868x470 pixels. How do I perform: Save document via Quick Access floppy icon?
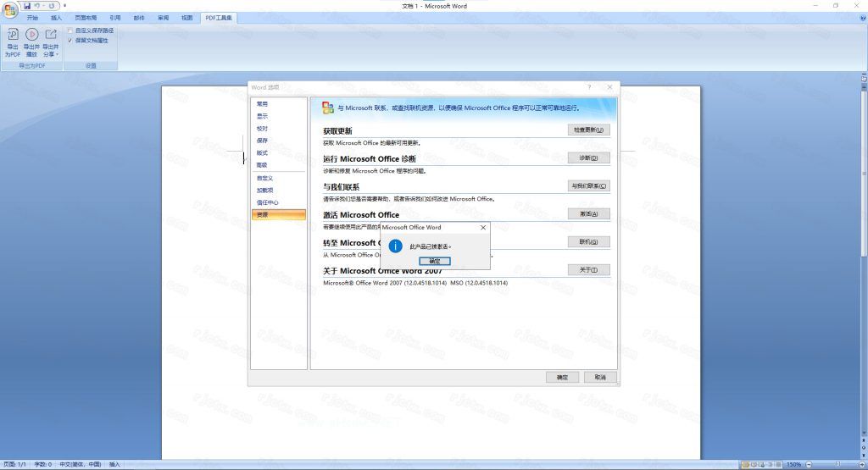pyautogui.click(x=27, y=6)
